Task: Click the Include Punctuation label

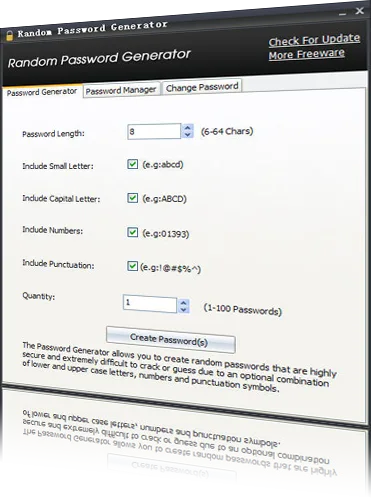Action: click(58, 264)
